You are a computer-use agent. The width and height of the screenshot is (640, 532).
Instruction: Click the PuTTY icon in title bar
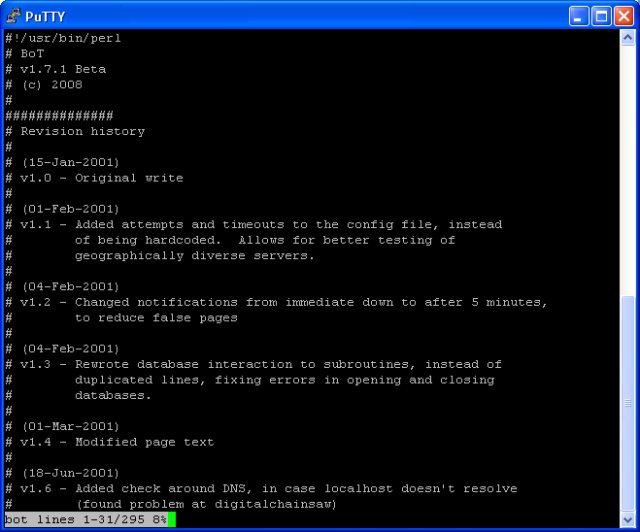(x=13, y=16)
